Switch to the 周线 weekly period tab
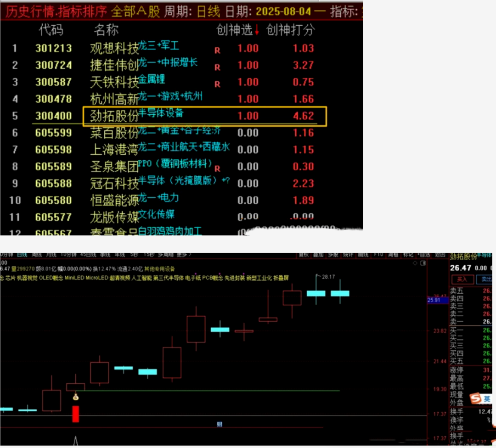Screen dimensions: 496x448 (x=36, y=254)
